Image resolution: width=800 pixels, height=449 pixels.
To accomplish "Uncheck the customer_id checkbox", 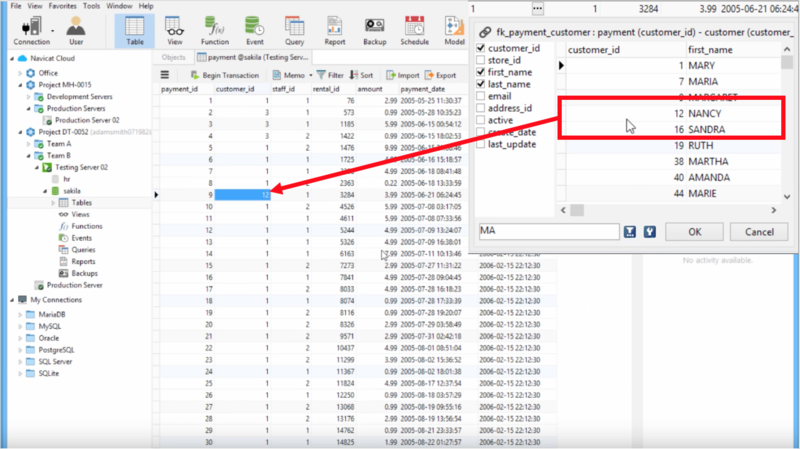I will [481, 48].
